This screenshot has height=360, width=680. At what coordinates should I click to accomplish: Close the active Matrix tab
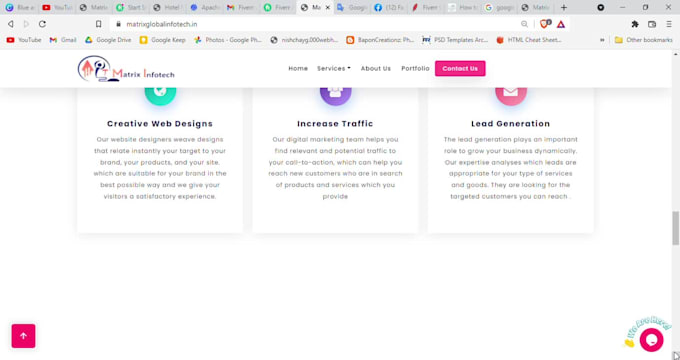327,7
